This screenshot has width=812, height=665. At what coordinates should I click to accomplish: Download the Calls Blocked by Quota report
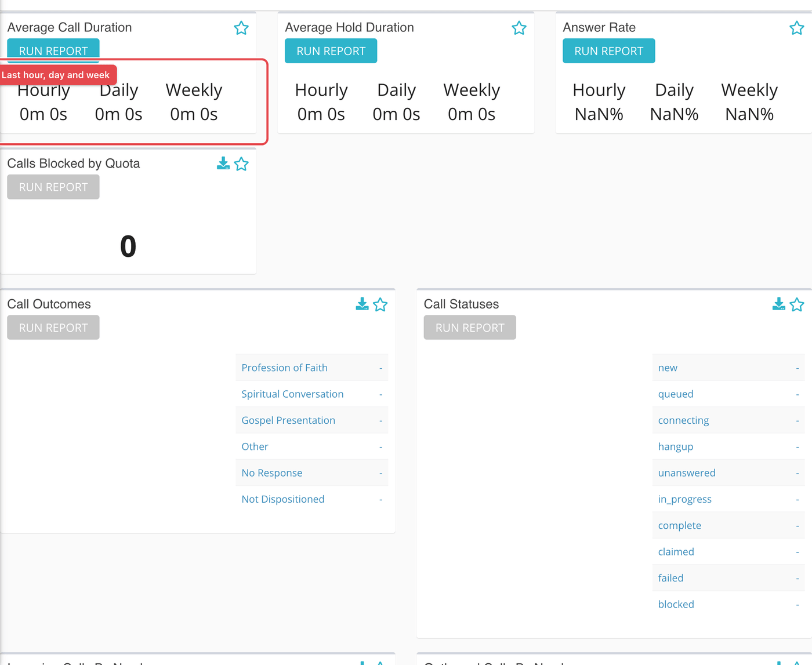[x=223, y=163]
